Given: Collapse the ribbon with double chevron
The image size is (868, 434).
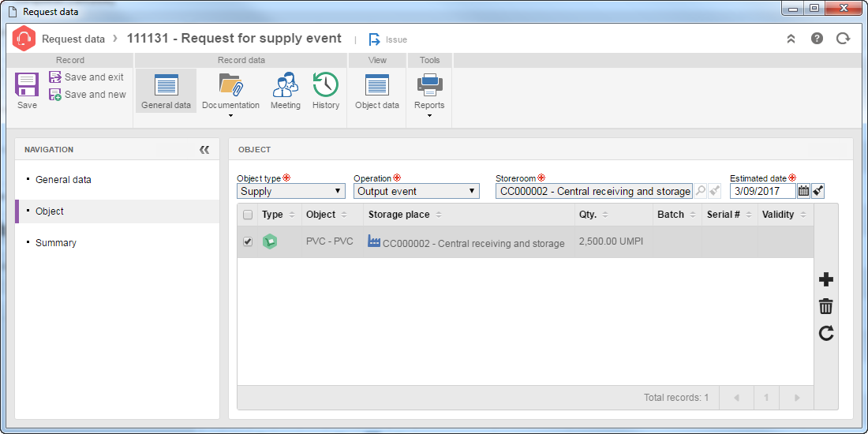Looking at the screenshot, I should point(791,39).
